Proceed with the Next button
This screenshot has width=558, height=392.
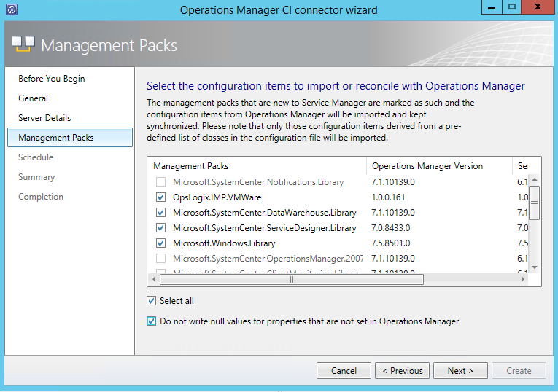460,371
